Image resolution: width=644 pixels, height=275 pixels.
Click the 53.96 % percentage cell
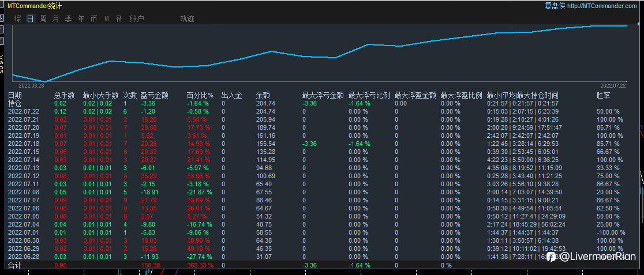(199, 176)
